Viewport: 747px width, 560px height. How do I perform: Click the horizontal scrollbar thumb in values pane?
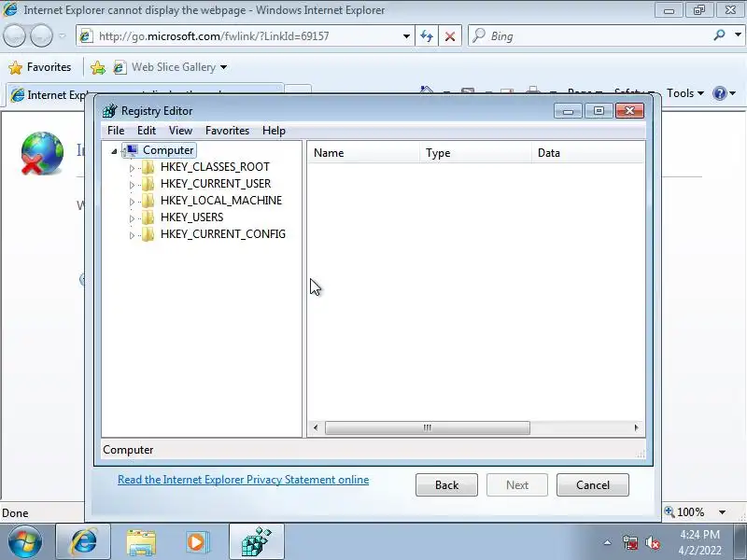428,427
